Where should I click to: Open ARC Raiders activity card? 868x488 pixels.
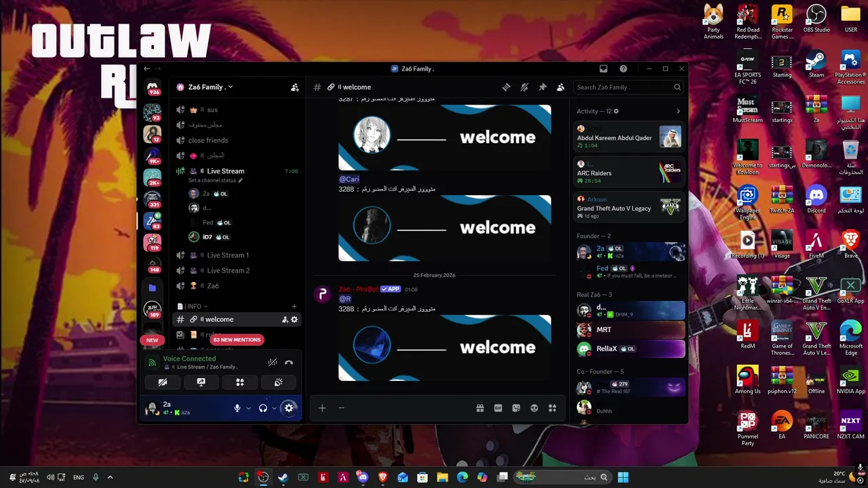(x=629, y=173)
